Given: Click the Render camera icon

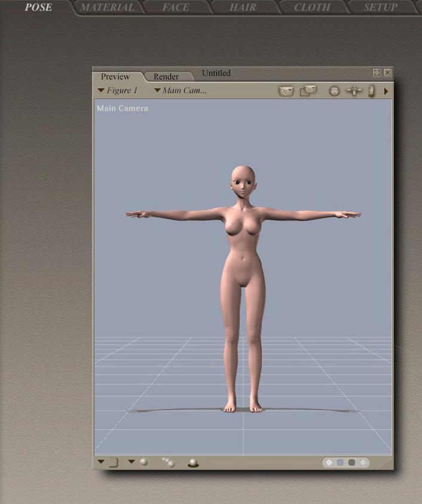Looking at the screenshot, I should (286, 91).
